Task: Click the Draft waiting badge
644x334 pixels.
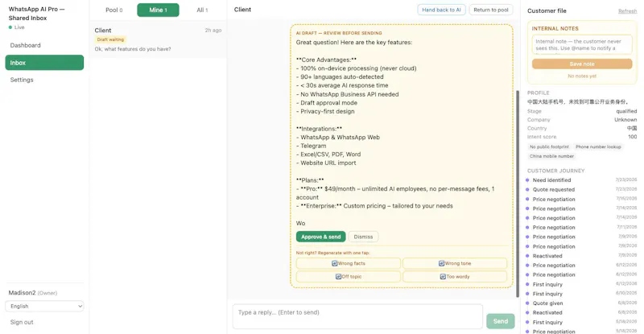Action: tap(110, 39)
